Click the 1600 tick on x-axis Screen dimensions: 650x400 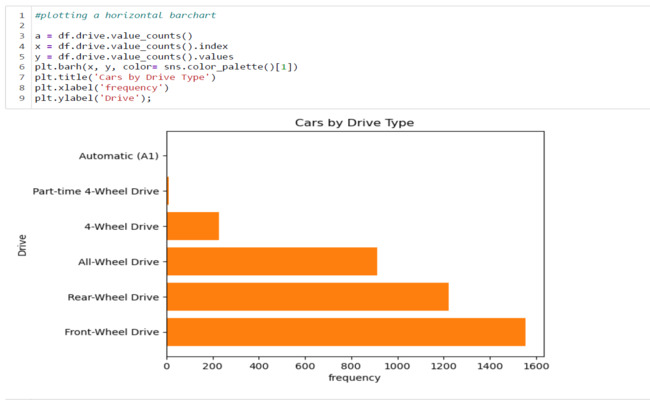535,365
